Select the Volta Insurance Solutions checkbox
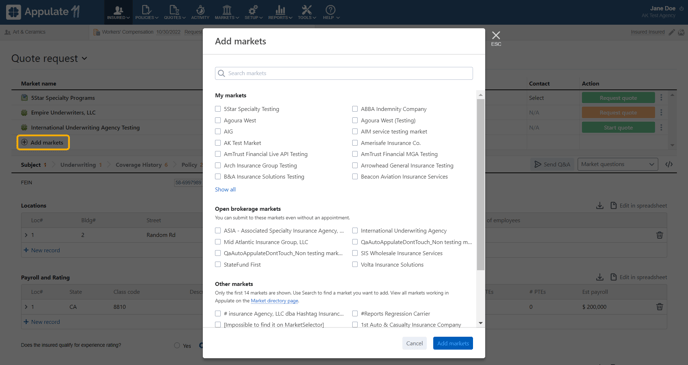The height and width of the screenshot is (365, 688). 355,265
